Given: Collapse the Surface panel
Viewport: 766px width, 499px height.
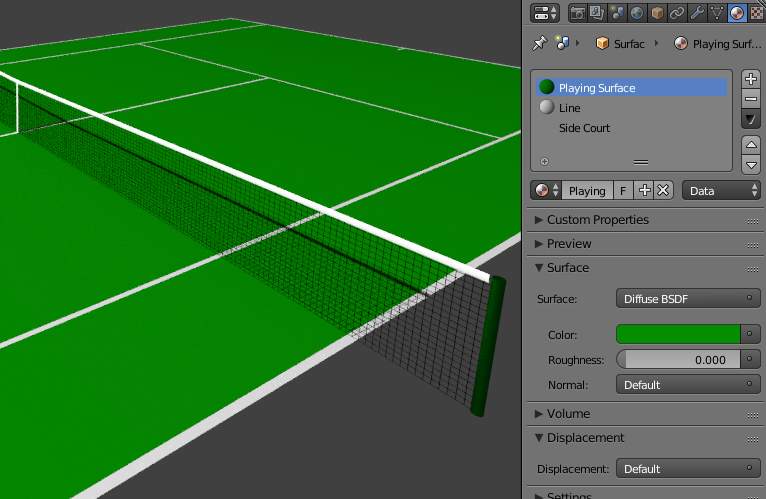Looking at the screenshot, I should tap(539, 268).
